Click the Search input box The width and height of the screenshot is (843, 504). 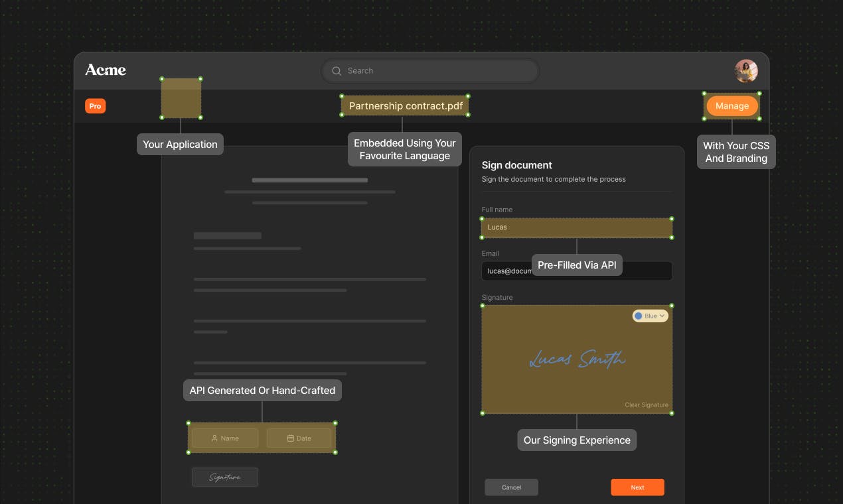pyautogui.click(x=430, y=71)
